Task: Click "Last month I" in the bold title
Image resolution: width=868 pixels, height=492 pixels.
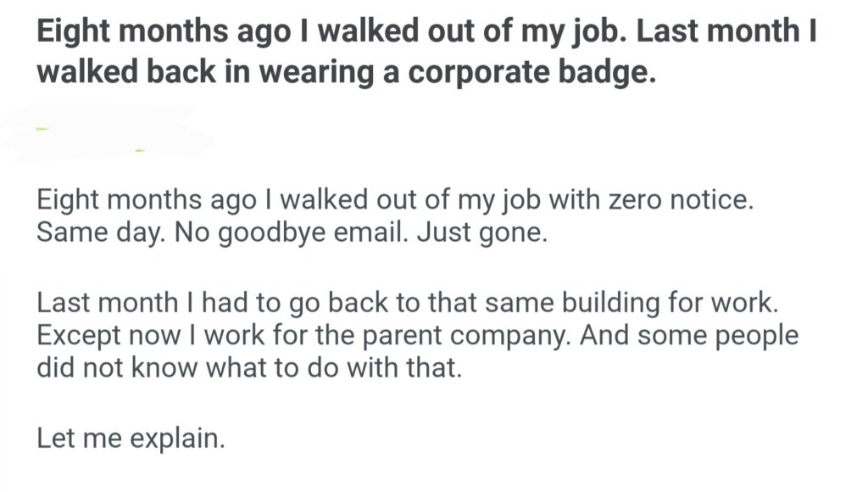Action: pos(726,32)
